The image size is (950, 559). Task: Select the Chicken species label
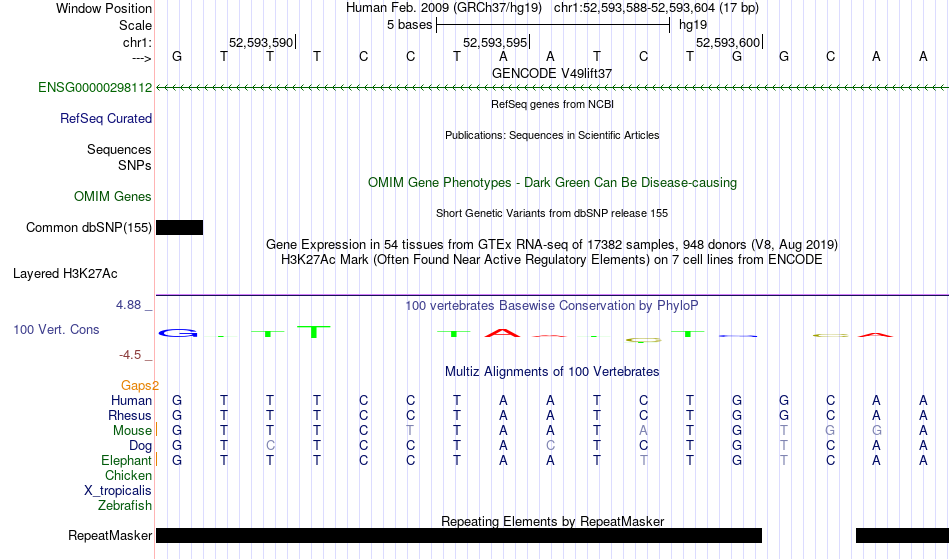[x=128, y=476]
